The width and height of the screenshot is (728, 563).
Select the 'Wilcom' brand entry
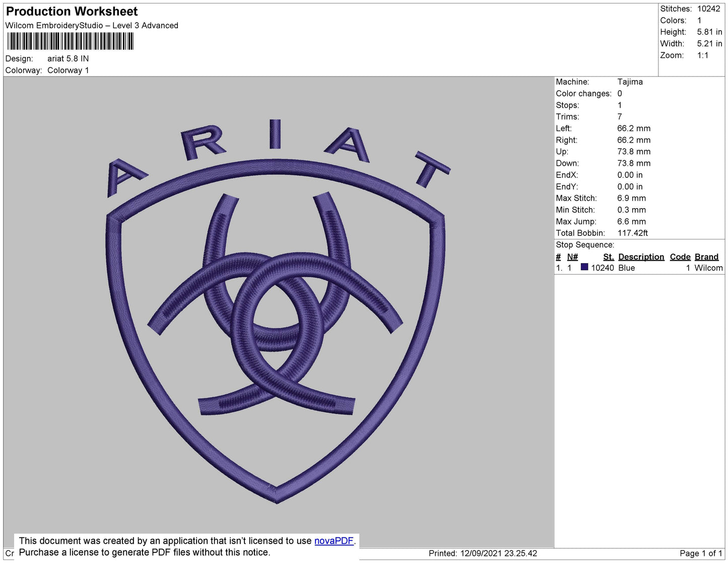click(708, 268)
